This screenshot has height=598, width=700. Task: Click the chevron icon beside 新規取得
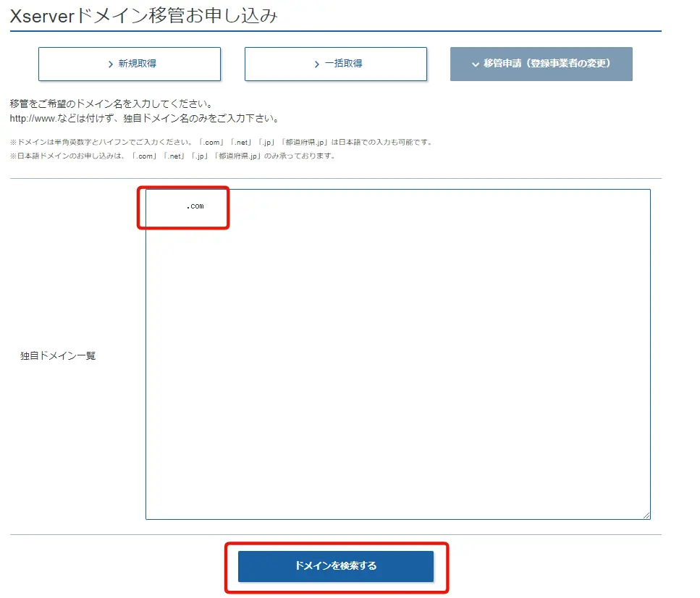click(110, 64)
